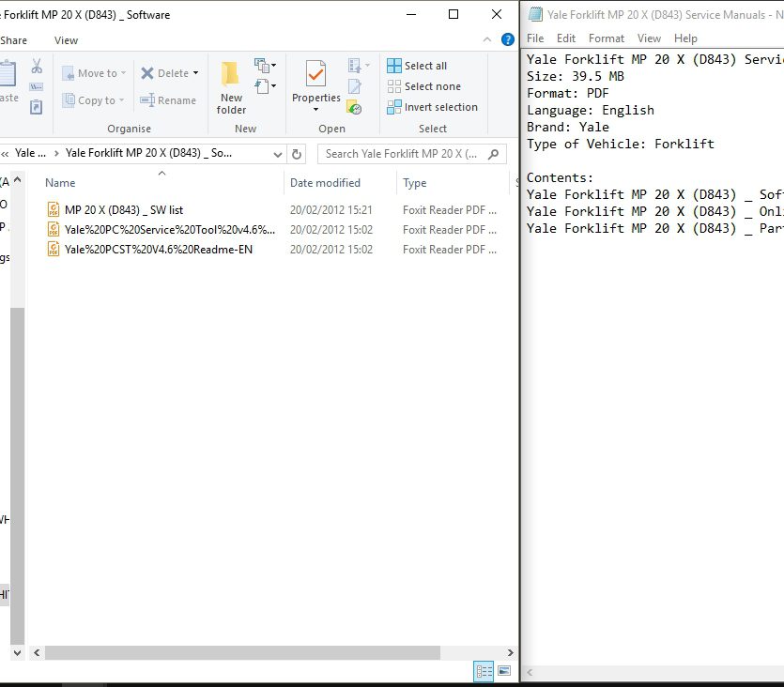Viewport: 784px width, 687px height.
Task: Open the Share ribbon tab
Action: click(13, 40)
